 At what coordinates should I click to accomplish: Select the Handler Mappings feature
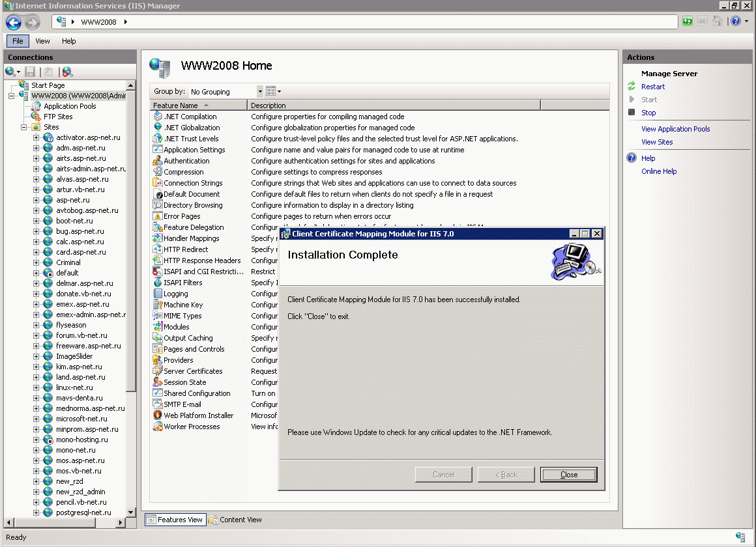[191, 238]
